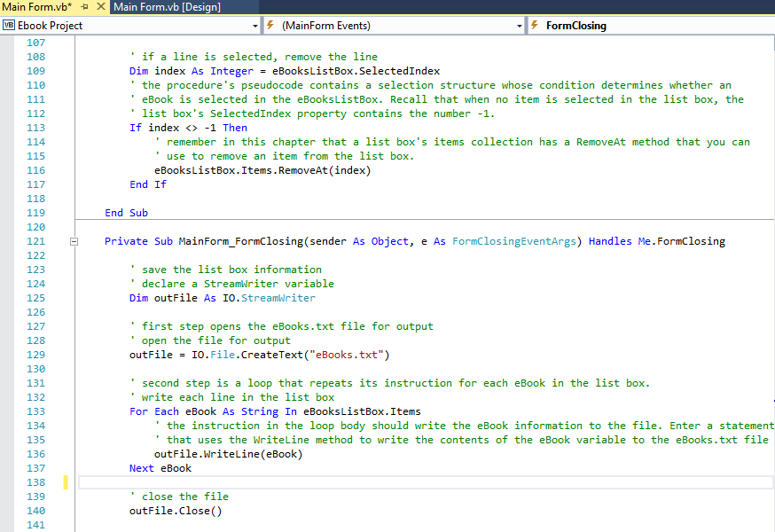The height and width of the screenshot is (532, 775).
Task: Set a breakpoint beside line 129
Action: 9,354
